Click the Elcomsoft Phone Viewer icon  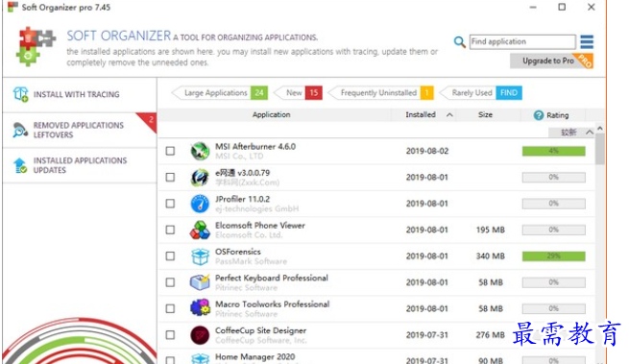[200, 230]
